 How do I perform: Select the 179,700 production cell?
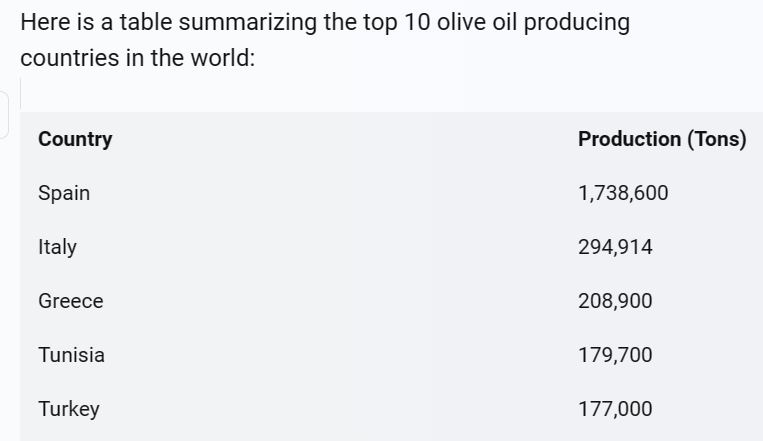tap(615, 355)
